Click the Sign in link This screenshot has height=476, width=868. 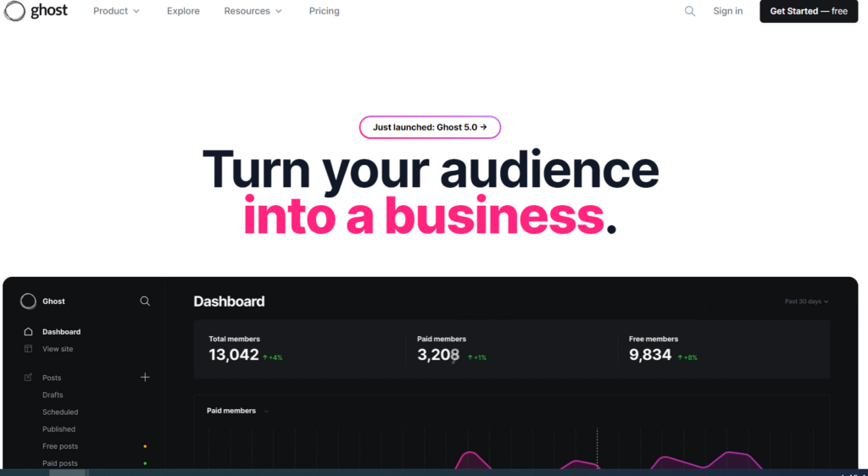pos(727,11)
